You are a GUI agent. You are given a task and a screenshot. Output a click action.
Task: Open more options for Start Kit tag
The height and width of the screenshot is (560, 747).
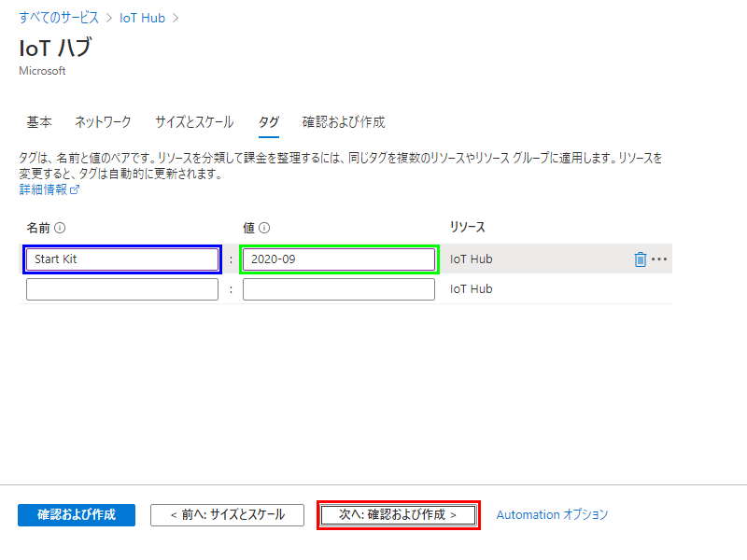click(x=659, y=259)
